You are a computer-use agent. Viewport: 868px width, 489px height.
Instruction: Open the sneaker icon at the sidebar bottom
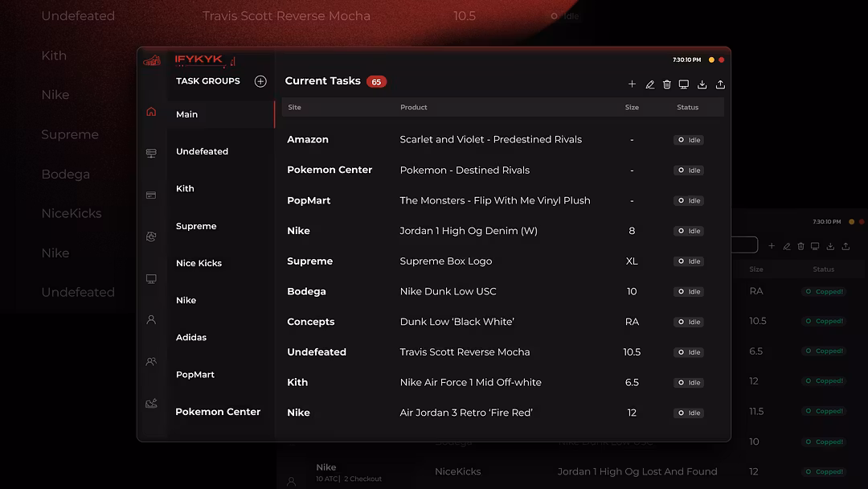coord(151,403)
